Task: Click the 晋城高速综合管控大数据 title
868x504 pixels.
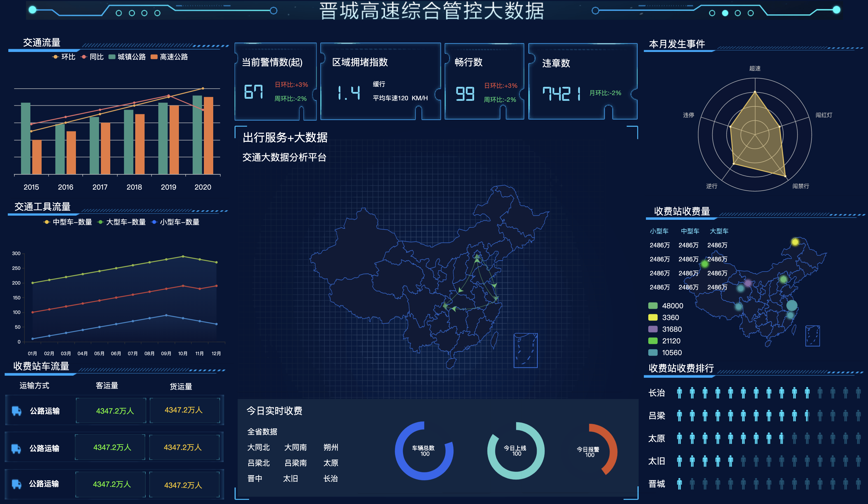Action: pyautogui.click(x=432, y=10)
